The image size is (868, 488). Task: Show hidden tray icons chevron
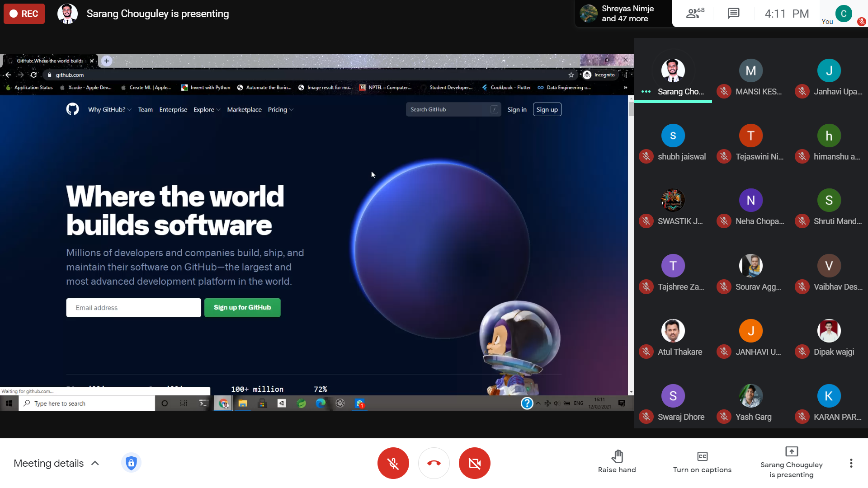[x=538, y=403]
